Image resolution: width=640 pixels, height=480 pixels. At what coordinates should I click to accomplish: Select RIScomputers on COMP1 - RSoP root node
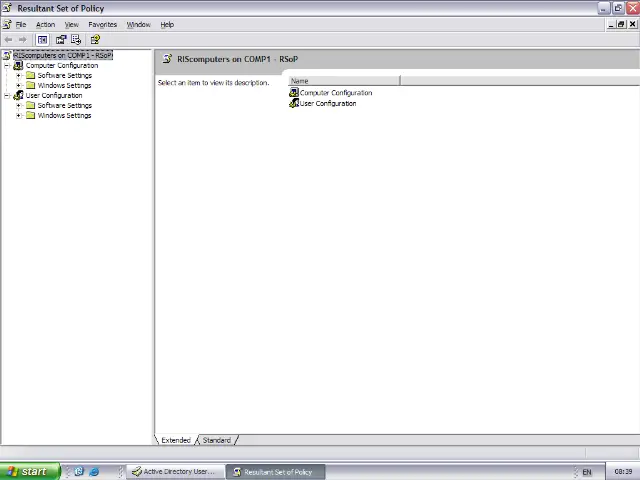click(63, 55)
